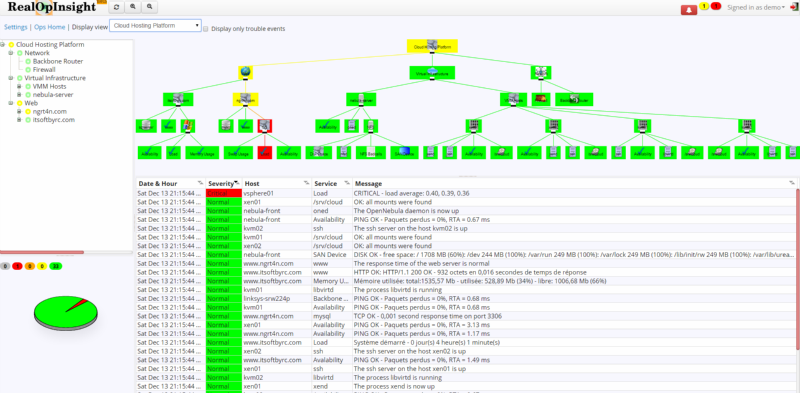Open the Signed in as demo menu
Screen dimensions: 800x393
756,7
